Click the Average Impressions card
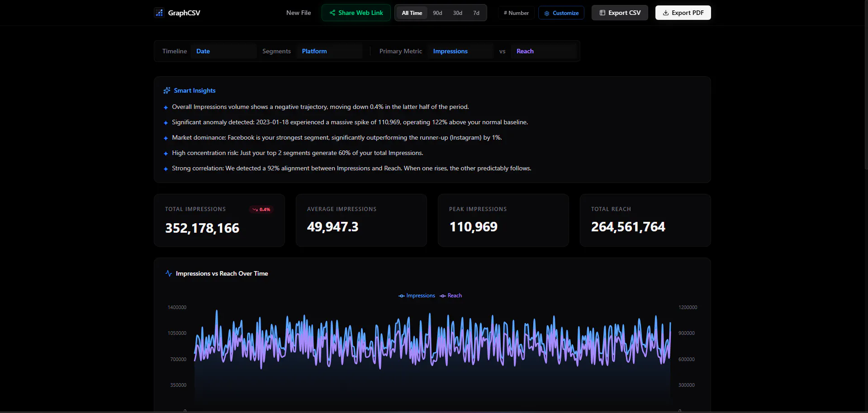 (361, 220)
